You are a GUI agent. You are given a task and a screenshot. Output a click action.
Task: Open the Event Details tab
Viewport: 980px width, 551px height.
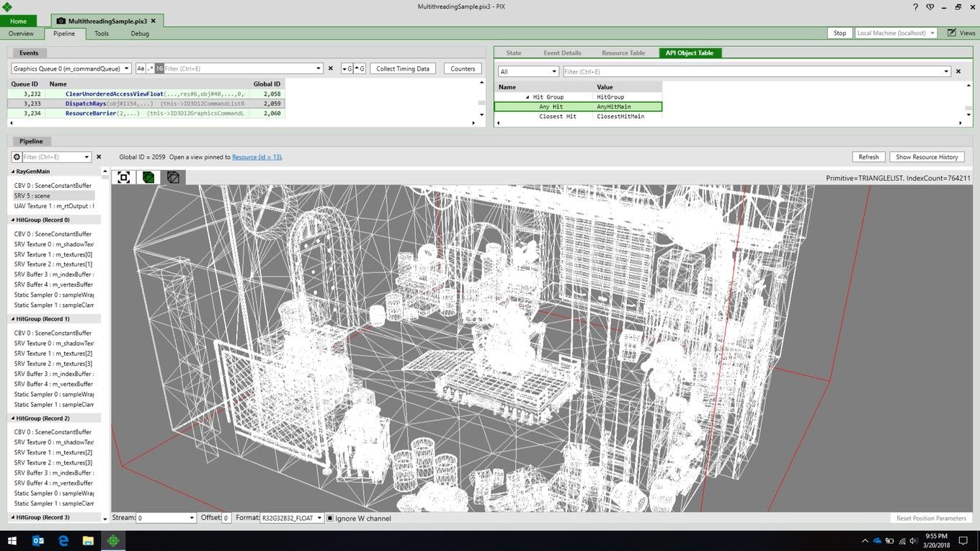click(562, 53)
